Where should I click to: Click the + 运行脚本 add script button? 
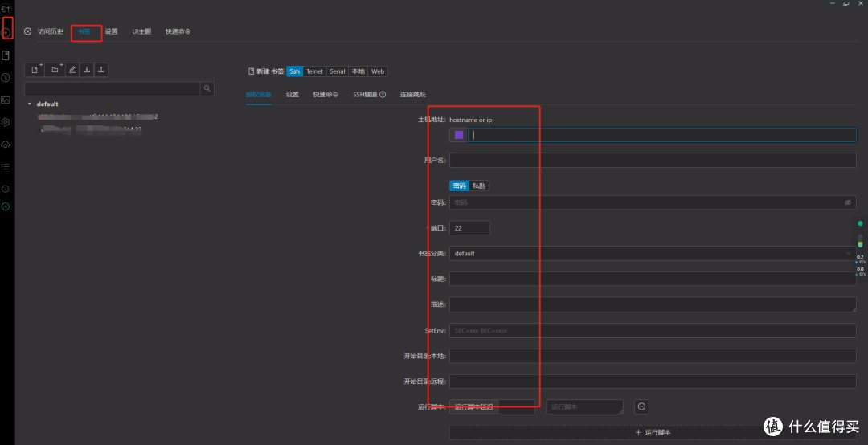[653, 432]
